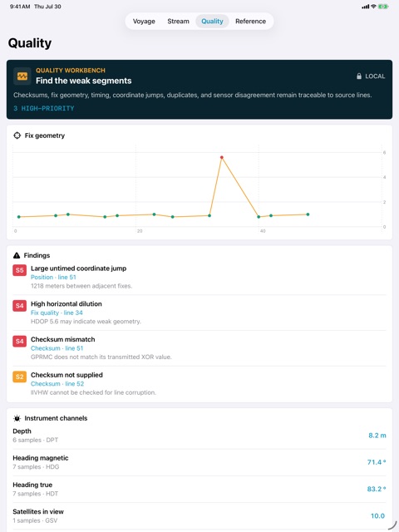Click the Instrument channels dial icon
Viewport: 399px width, 532px height.
(17, 418)
